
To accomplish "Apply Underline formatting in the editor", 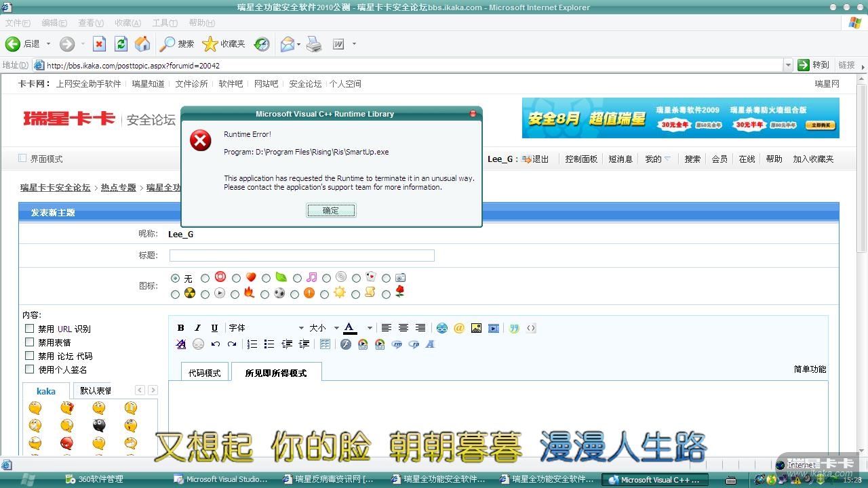I will [214, 328].
